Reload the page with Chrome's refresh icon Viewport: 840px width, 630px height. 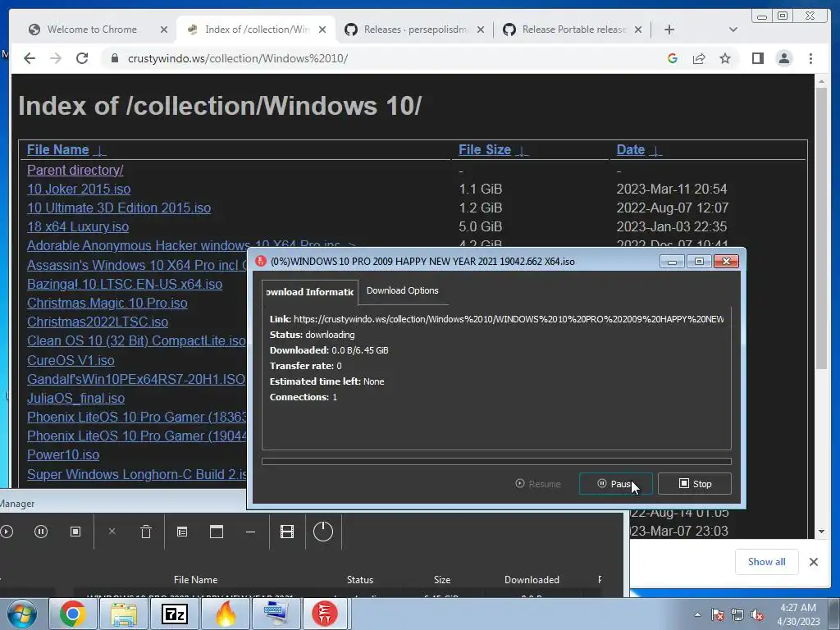pos(82,58)
